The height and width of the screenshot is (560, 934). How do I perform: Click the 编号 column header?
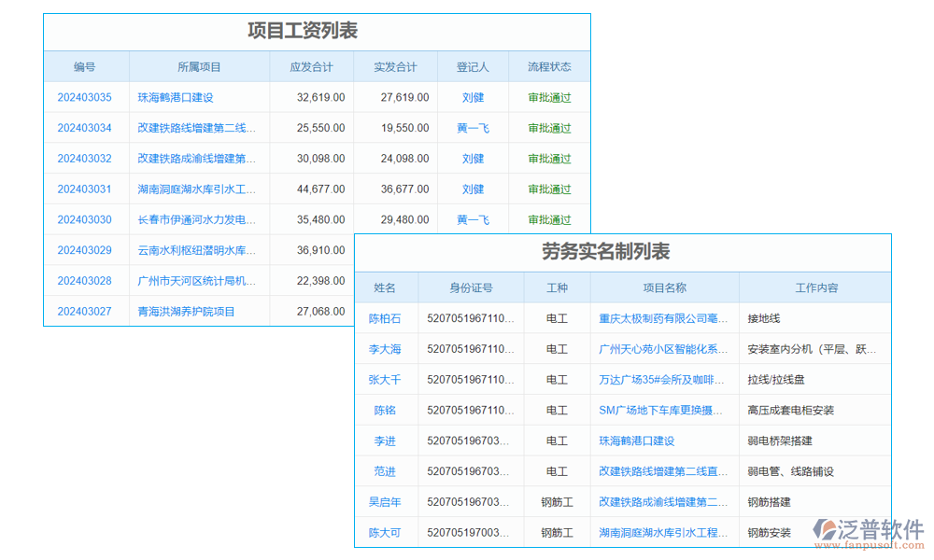85,66
